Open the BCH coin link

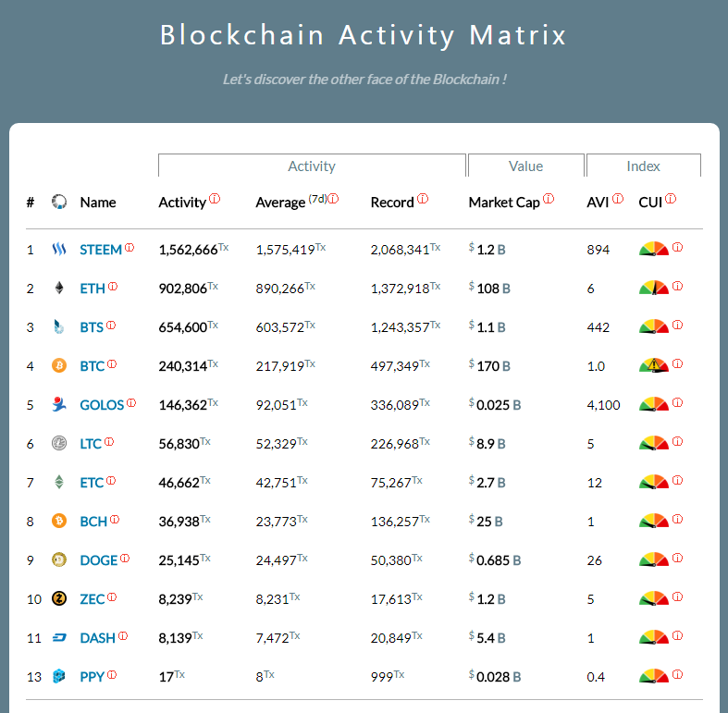pyautogui.click(x=93, y=522)
